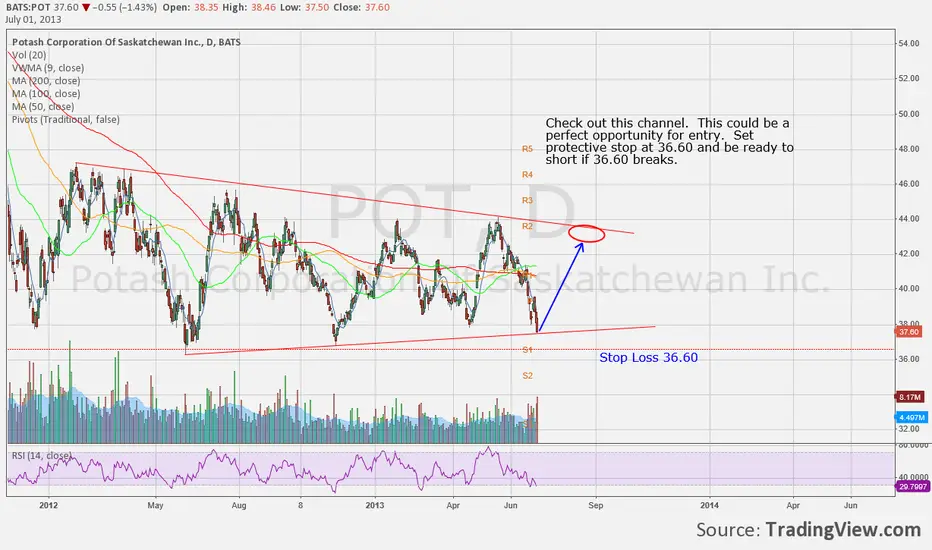The image size is (932, 550).
Task: Select the MA (50, close) legend
Action: [x=43, y=107]
